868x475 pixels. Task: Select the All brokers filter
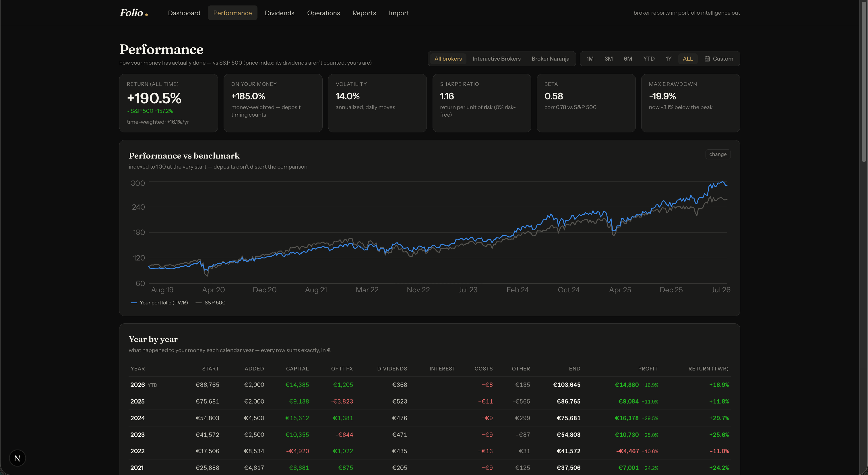tap(448, 59)
